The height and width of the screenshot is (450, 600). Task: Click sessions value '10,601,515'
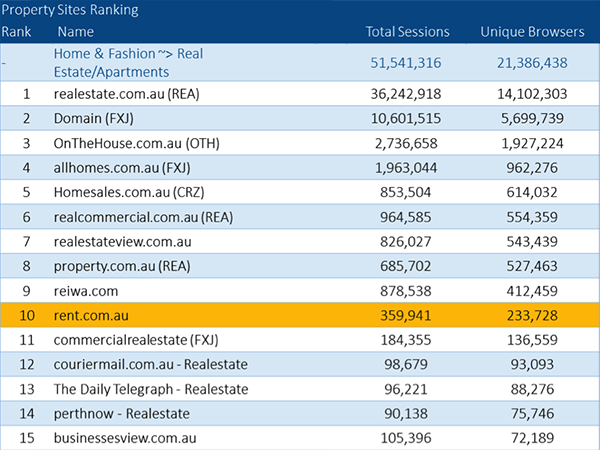pyautogui.click(x=406, y=119)
